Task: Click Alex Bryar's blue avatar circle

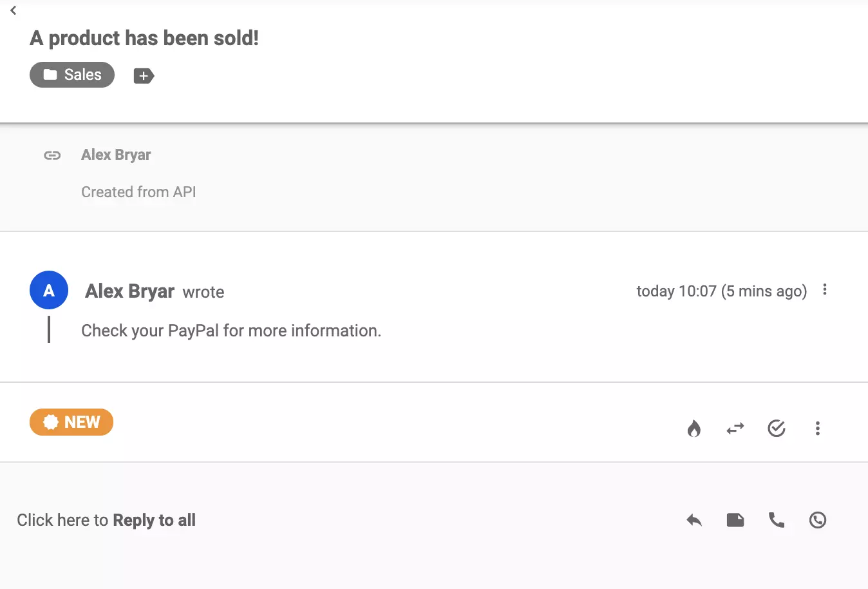Action: coord(49,290)
